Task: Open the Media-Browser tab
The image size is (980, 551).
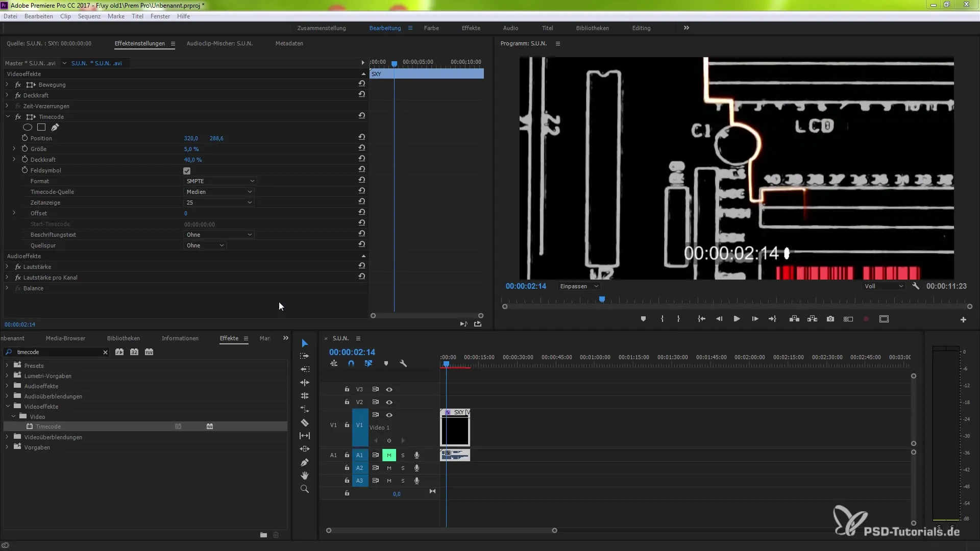Action: (65, 338)
